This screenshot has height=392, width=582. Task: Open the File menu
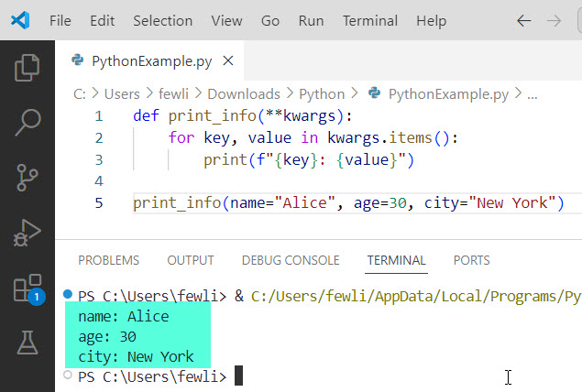[x=60, y=21]
